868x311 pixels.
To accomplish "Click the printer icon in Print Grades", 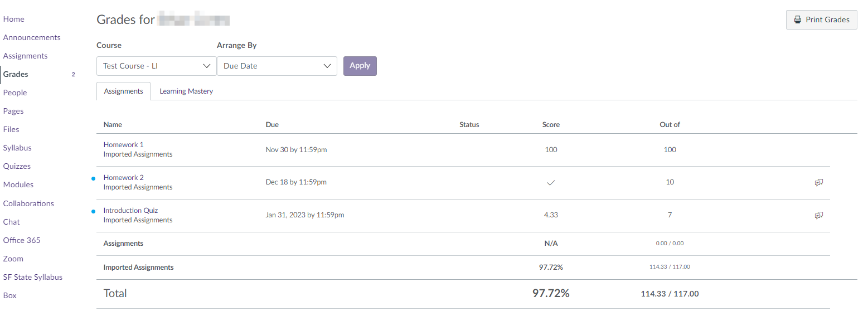I will click(798, 20).
